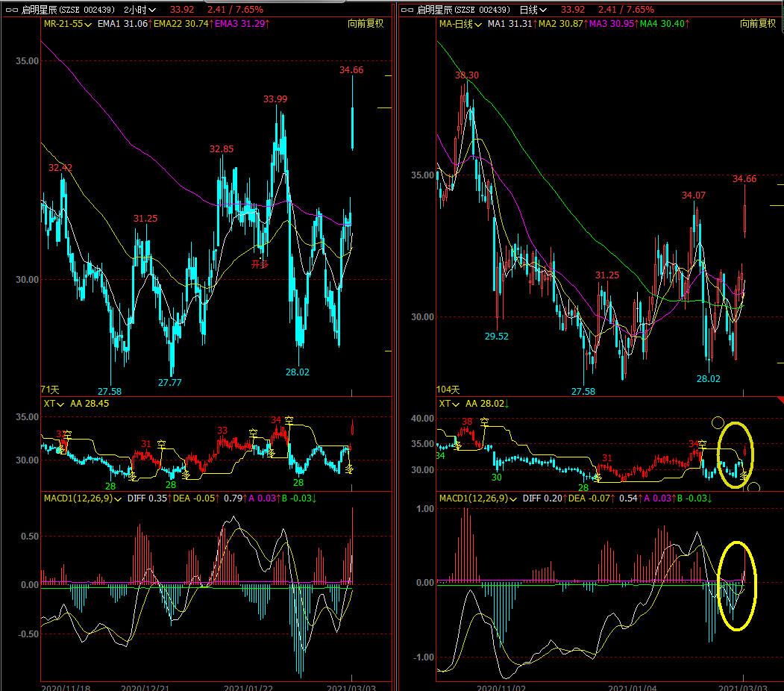Click the 2020/11/02 date on right time axis

tap(501, 687)
